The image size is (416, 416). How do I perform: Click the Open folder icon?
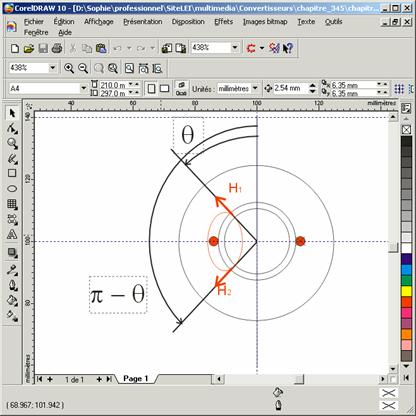tap(29, 48)
